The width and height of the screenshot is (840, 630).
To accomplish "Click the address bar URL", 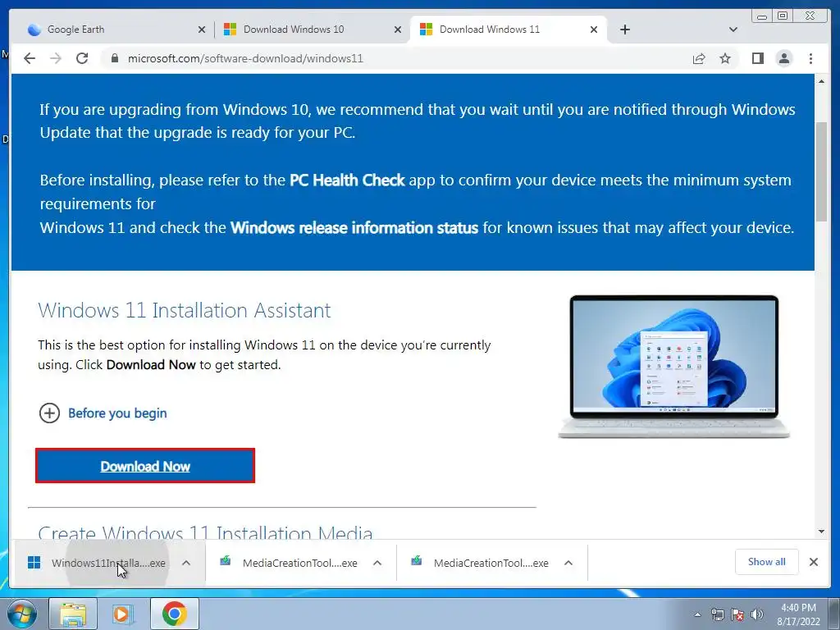I will [x=245, y=58].
